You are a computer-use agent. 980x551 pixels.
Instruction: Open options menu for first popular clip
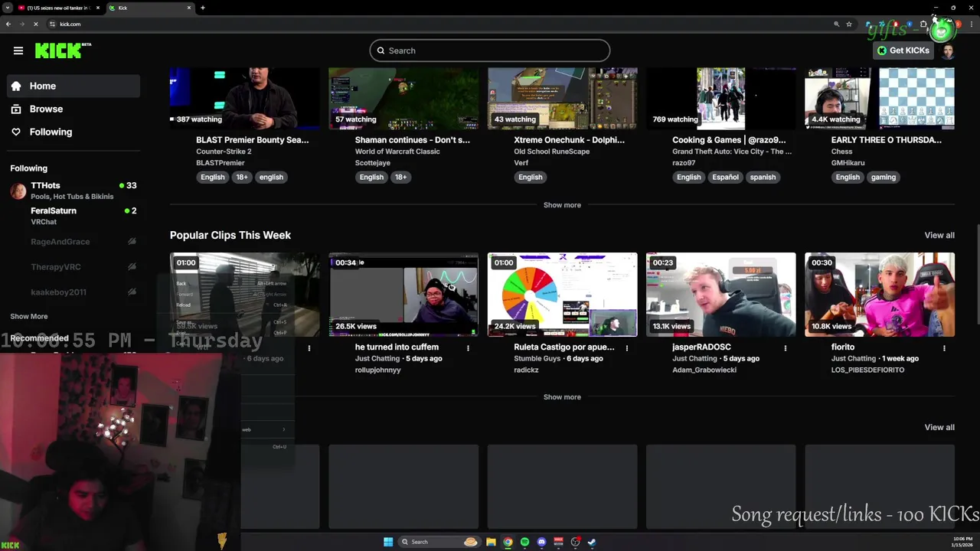(309, 348)
